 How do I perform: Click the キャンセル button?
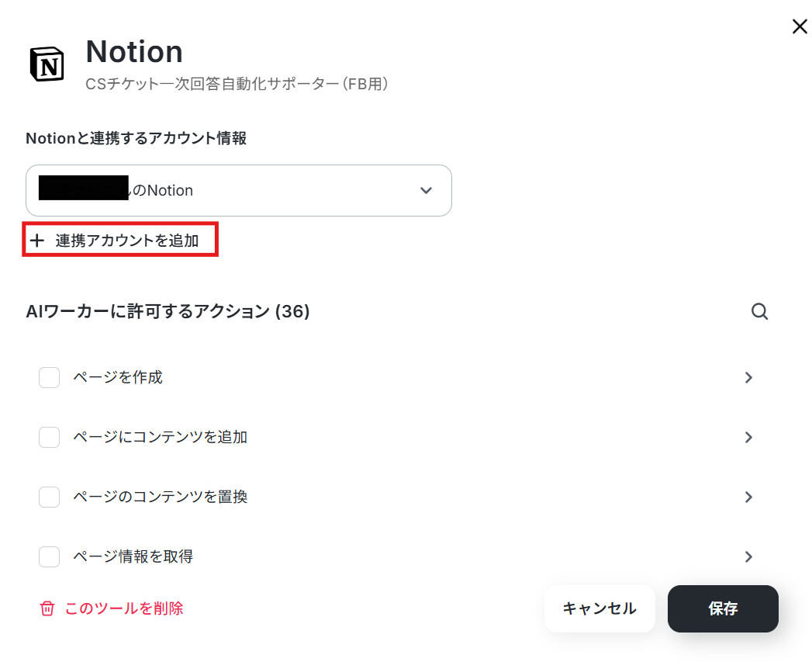pos(599,608)
